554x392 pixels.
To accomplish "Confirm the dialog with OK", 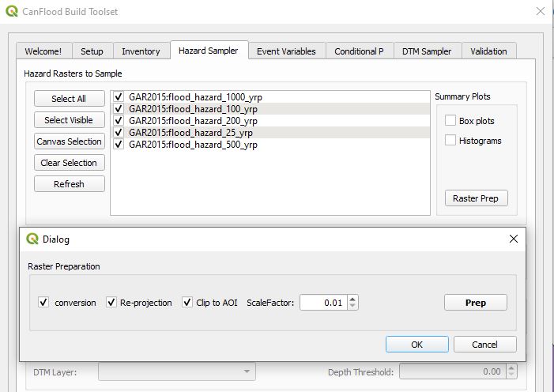I will pyautogui.click(x=417, y=345).
